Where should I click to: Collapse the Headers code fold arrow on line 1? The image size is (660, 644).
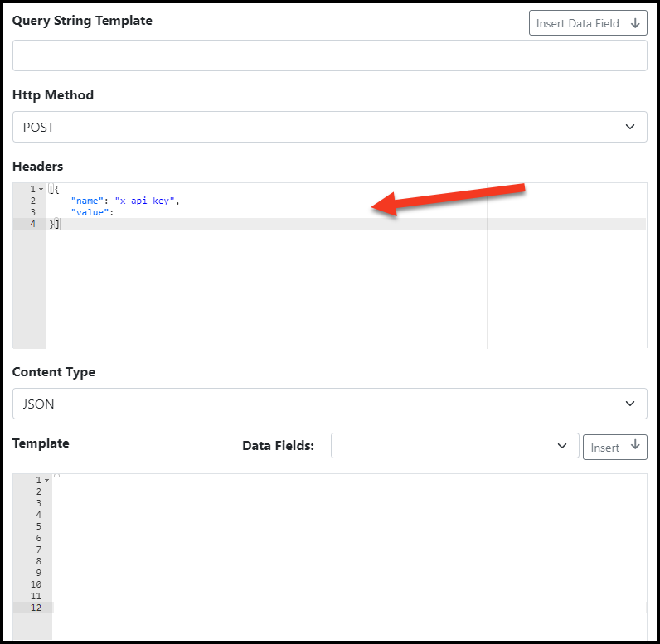pyautogui.click(x=41, y=189)
